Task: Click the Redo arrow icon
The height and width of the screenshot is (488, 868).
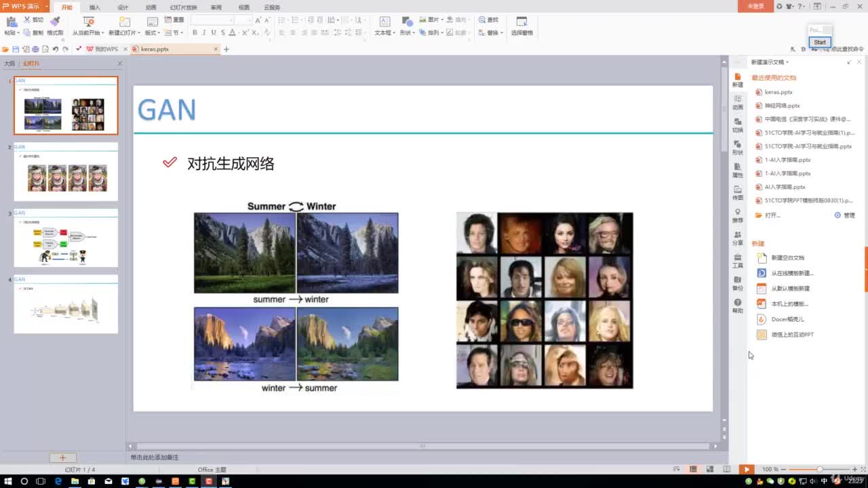Action: (x=65, y=49)
